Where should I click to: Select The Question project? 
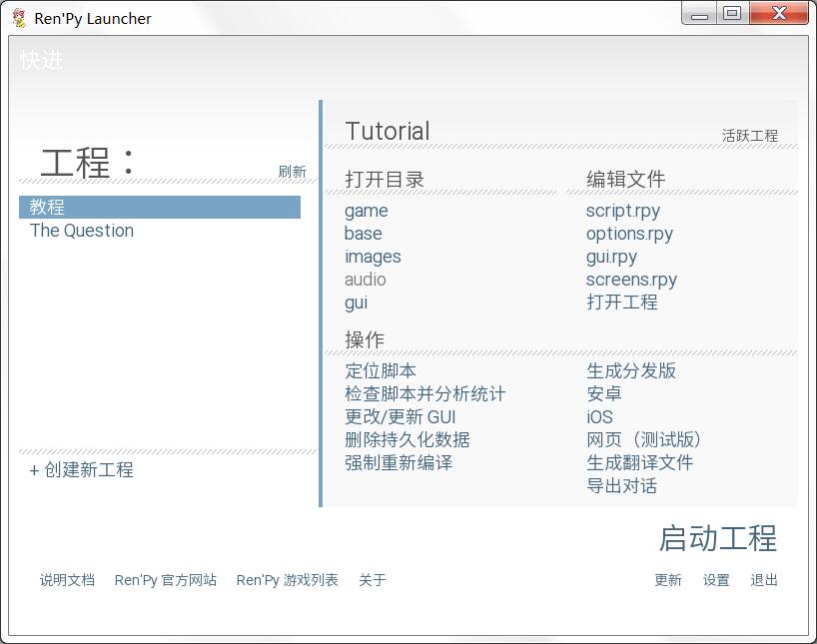point(82,231)
